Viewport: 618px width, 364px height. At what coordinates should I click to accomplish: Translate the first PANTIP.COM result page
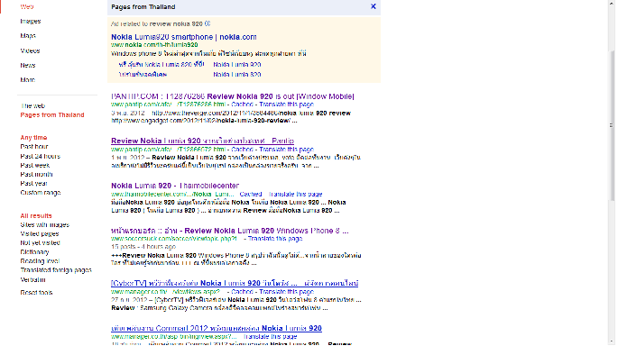286,105
